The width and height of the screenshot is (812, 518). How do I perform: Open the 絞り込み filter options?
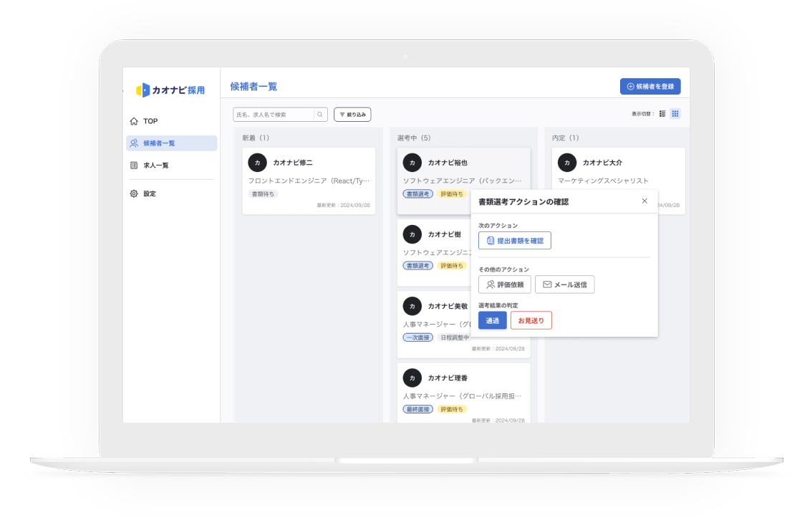click(x=352, y=115)
